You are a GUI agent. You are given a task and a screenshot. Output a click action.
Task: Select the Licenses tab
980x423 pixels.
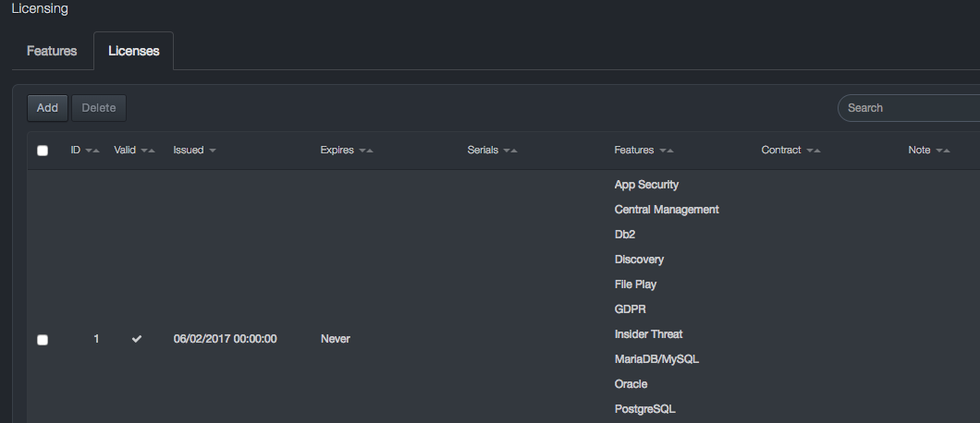click(133, 51)
